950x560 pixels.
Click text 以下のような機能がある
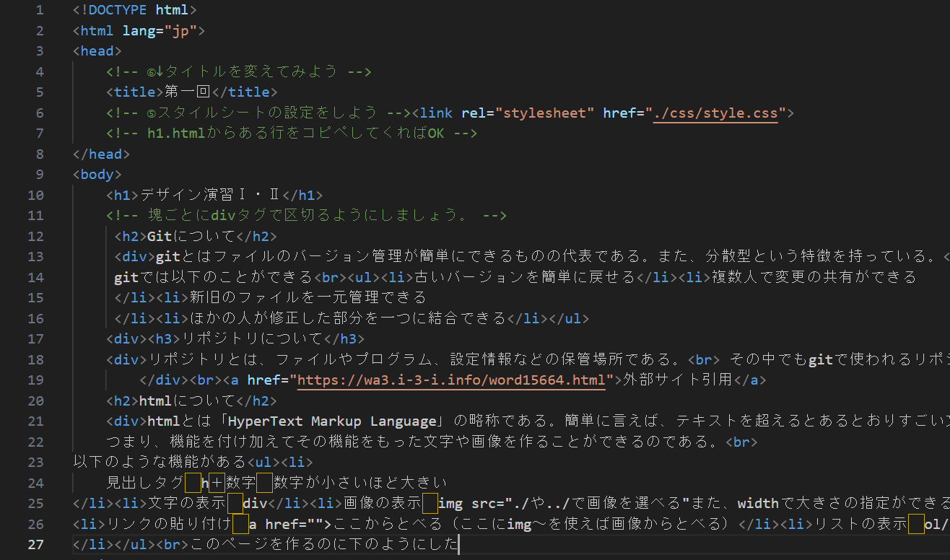point(160,462)
